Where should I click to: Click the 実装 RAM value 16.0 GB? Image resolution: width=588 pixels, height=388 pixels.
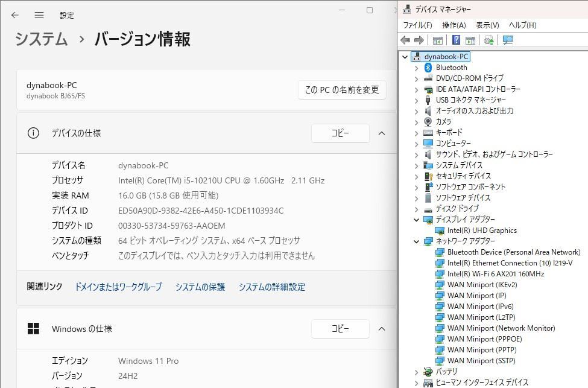[168, 196]
